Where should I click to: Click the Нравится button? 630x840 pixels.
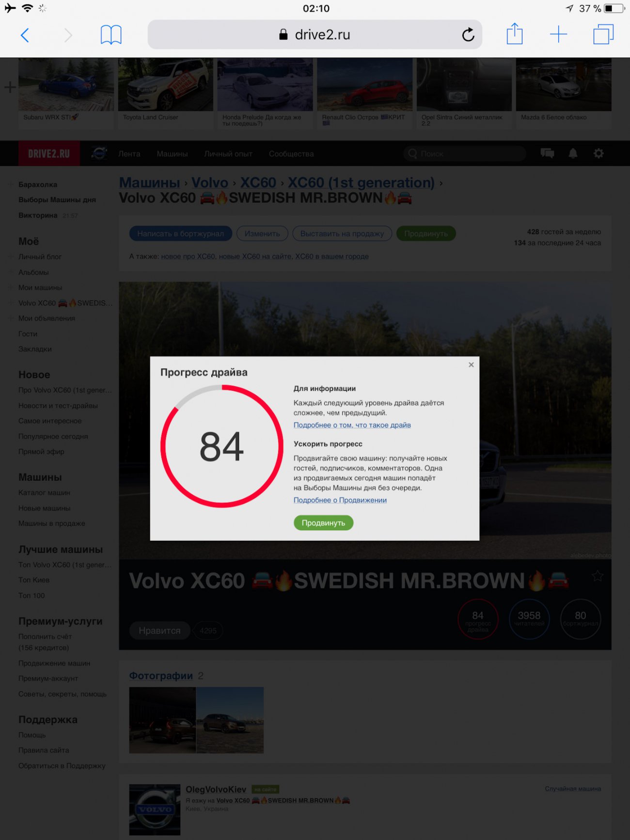159,631
